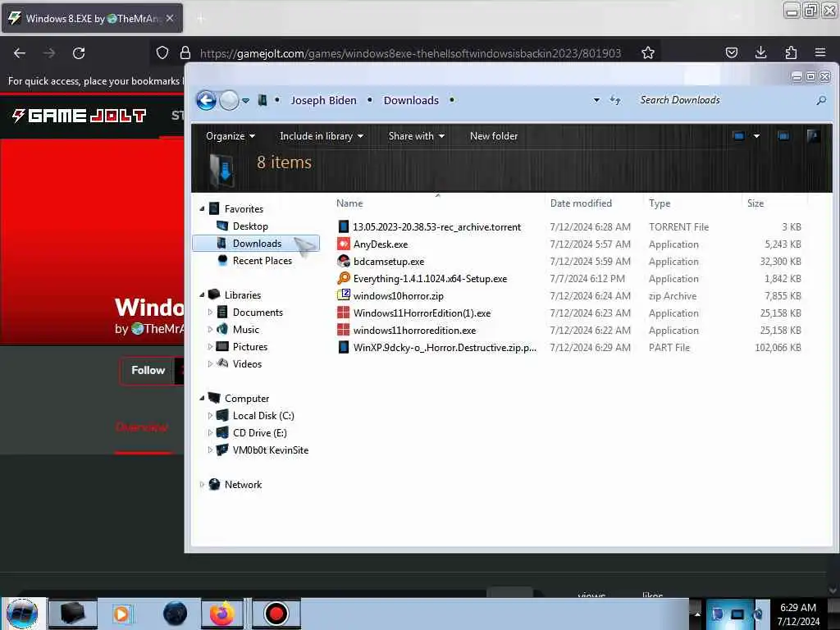Click the search magnifier icon in Explorer
The image size is (840, 630).
tap(821, 100)
